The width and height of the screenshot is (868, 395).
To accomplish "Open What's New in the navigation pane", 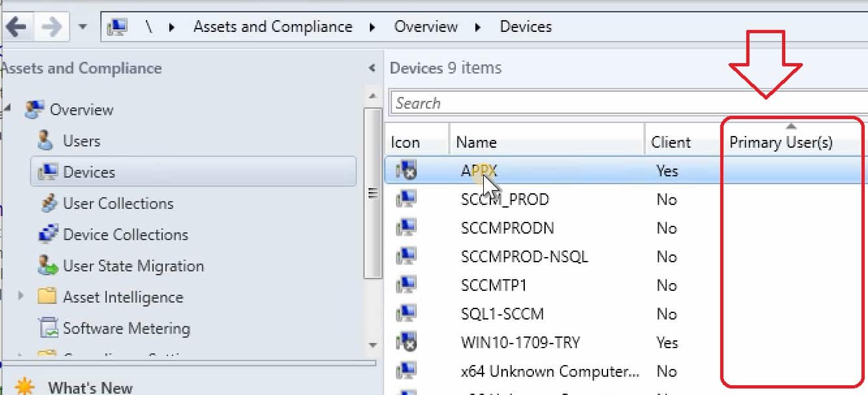I will pyautogui.click(x=91, y=388).
